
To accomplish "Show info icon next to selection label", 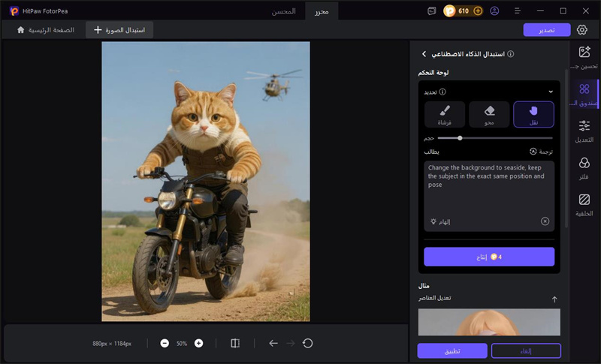I will (x=442, y=92).
